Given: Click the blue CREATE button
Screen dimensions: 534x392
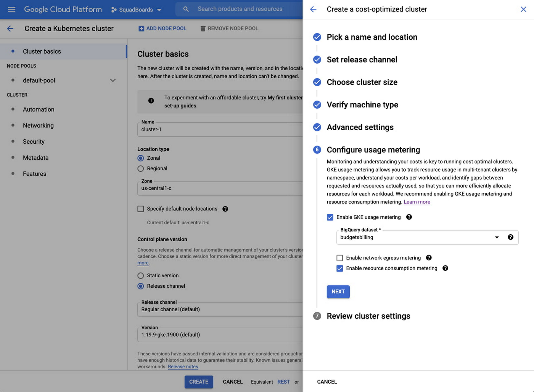Looking at the screenshot, I should coord(199,382).
